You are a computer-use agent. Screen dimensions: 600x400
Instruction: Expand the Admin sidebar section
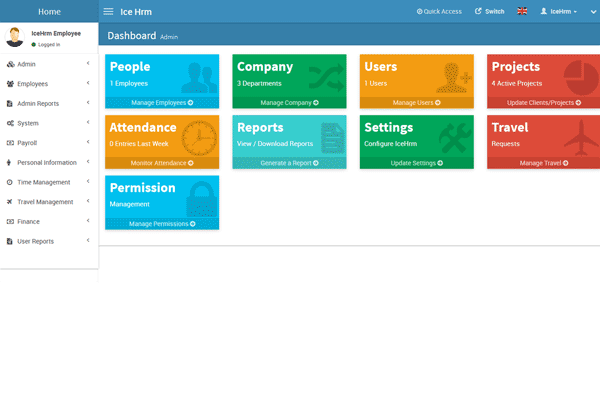coord(50,64)
